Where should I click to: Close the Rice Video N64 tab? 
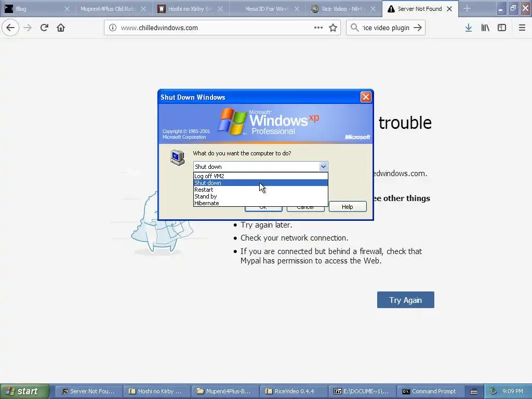tap(373, 9)
